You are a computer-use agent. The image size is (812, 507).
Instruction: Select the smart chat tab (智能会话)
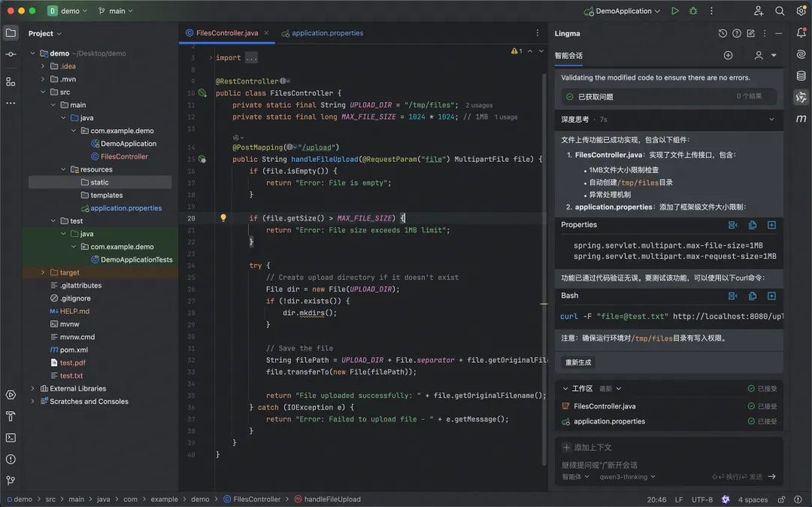(x=568, y=56)
